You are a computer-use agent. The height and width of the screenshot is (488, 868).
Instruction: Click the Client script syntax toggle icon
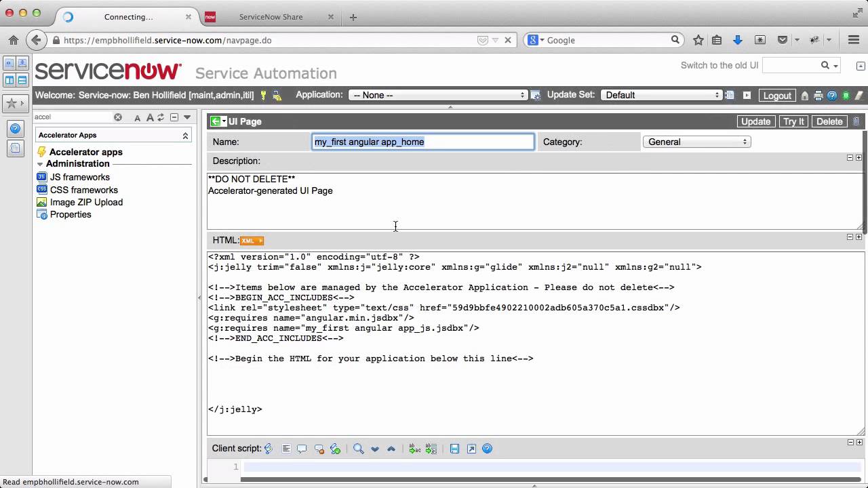pos(269,449)
